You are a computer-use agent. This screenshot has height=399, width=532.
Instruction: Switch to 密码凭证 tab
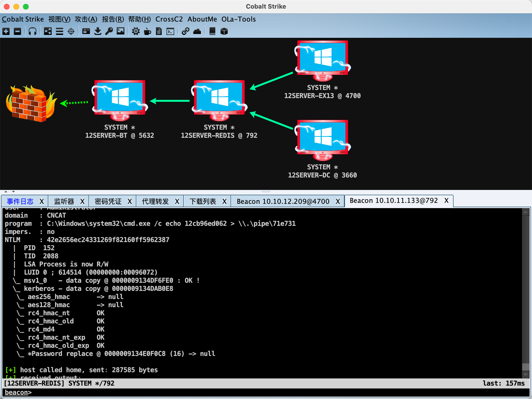(x=108, y=201)
